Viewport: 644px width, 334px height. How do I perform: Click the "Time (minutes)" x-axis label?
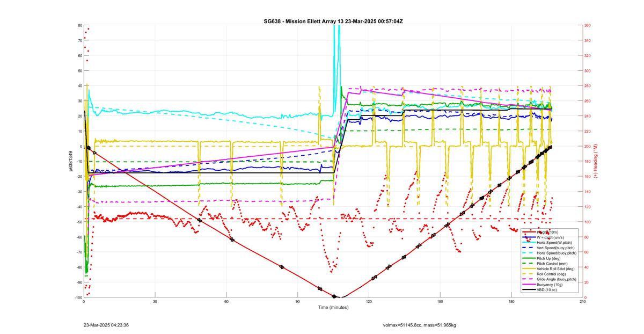(x=333, y=308)
